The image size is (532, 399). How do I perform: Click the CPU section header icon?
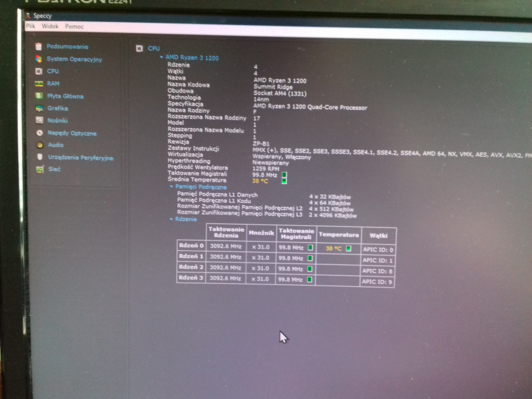[x=139, y=48]
